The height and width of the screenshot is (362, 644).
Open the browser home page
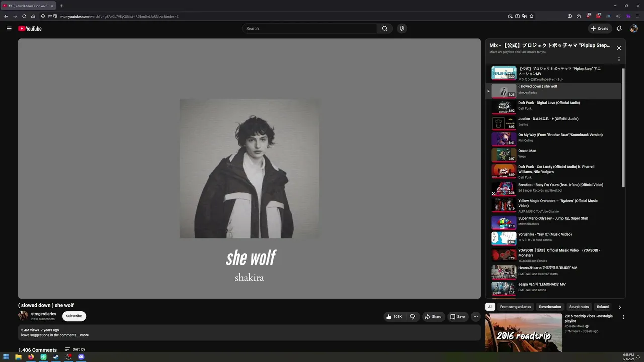[33, 16]
